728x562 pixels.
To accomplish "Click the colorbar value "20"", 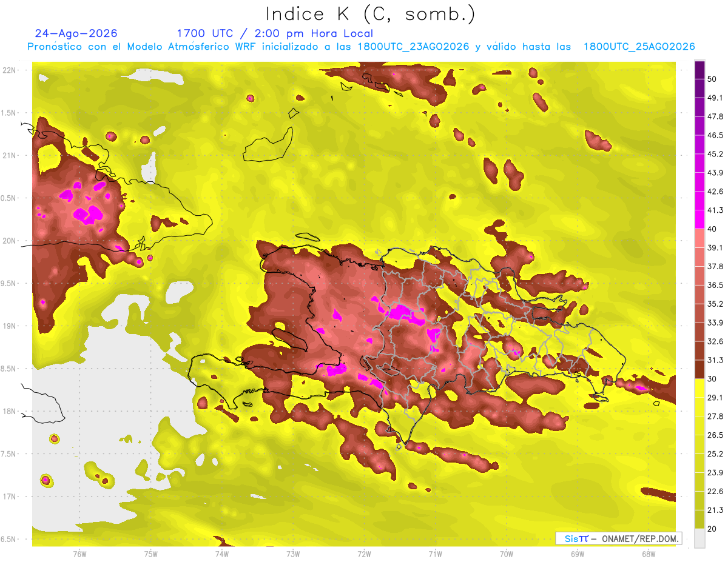I will 712,529.
